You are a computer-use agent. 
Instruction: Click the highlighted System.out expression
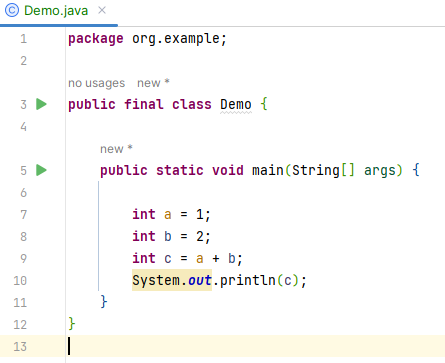pos(172,280)
